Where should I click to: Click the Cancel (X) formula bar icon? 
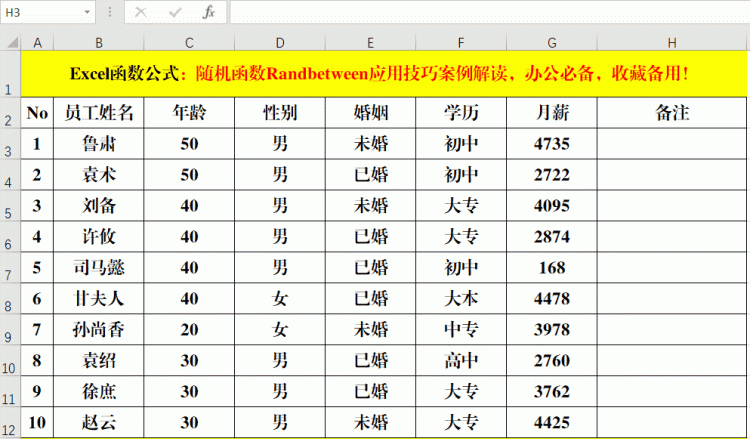click(141, 12)
